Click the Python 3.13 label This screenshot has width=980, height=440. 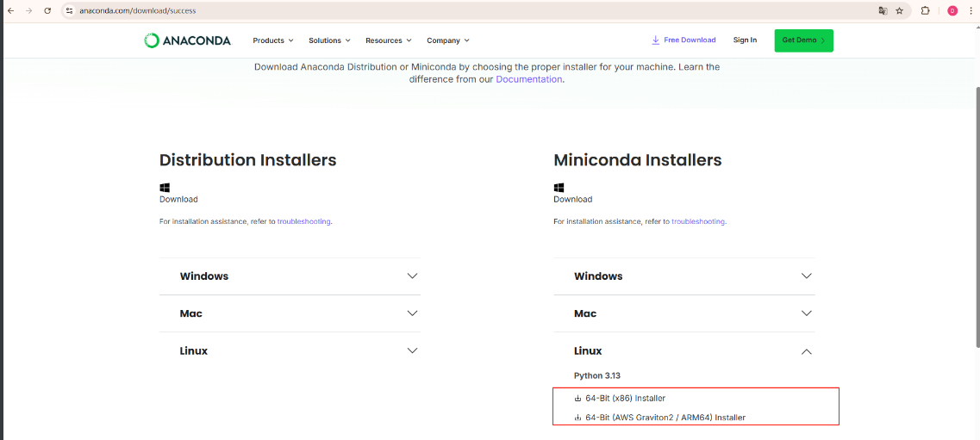pos(596,375)
